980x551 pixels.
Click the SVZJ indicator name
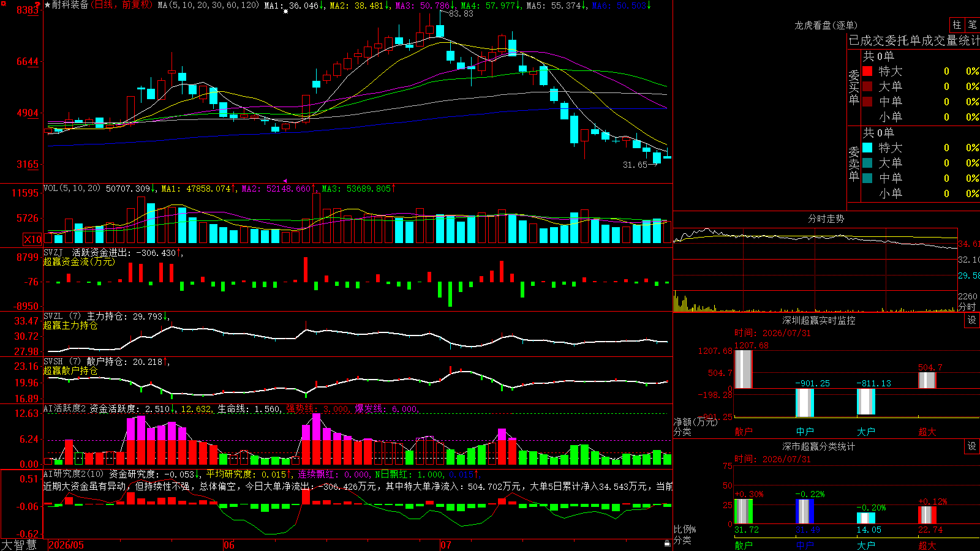[53, 253]
